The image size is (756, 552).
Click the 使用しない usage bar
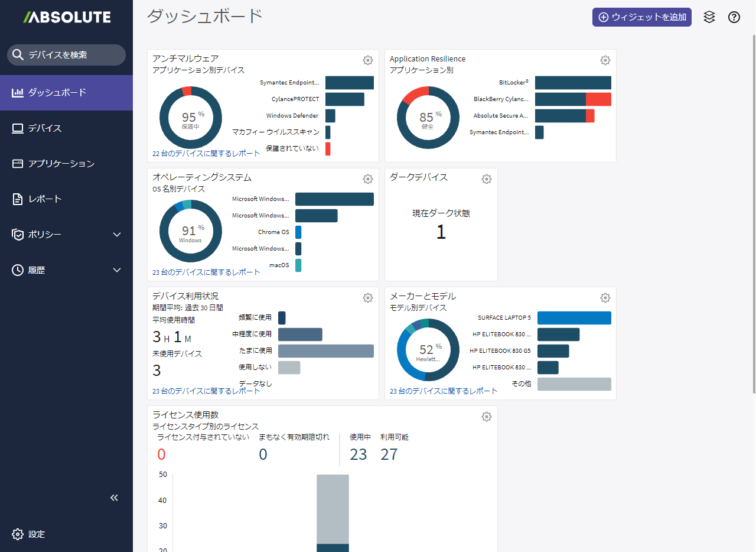pos(289,368)
